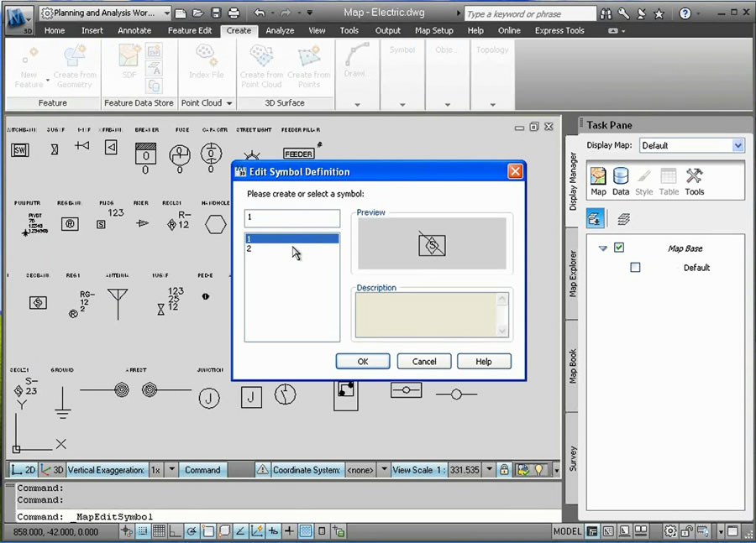Select symbol 2 in the list
Image resolution: width=756 pixels, height=543 pixels.
point(292,248)
